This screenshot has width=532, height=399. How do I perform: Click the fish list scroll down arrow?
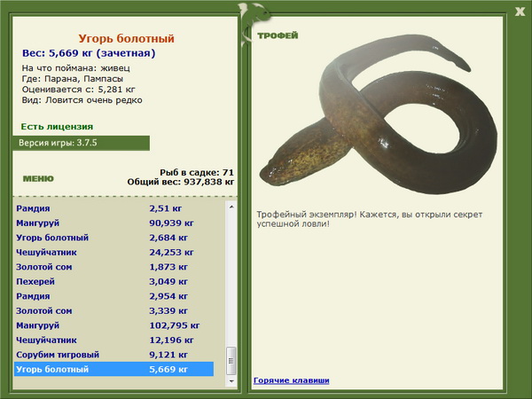click(231, 381)
